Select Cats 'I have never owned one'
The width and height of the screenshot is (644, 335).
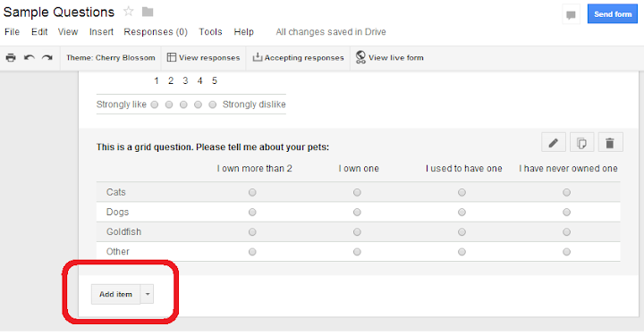click(567, 192)
